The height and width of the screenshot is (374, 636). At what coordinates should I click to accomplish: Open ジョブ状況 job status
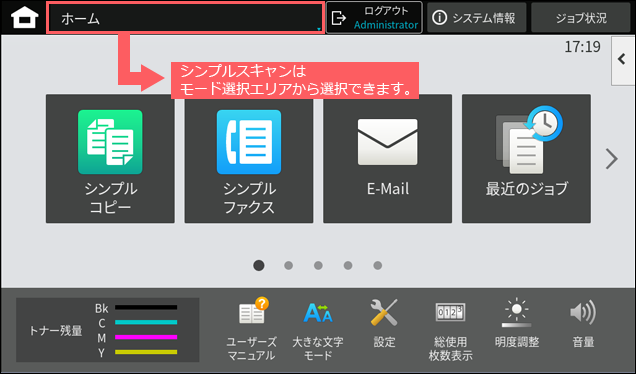[x=581, y=18]
